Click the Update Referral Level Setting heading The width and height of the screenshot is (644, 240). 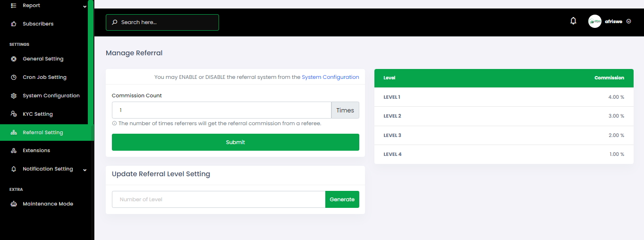pos(161,174)
